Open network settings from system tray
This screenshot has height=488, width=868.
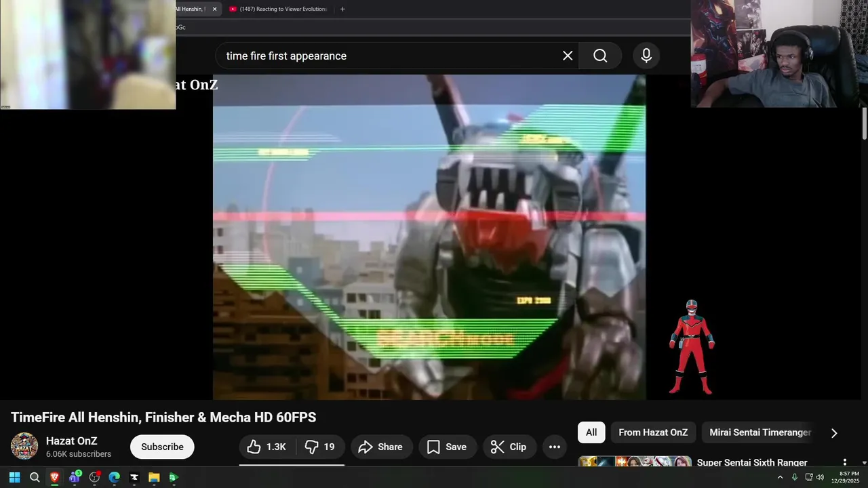pyautogui.click(x=809, y=477)
